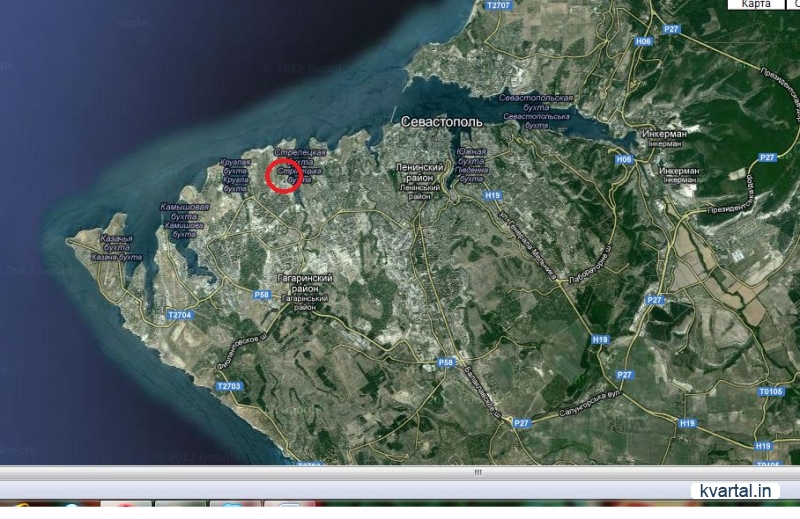
Task: Switch to the Карта map view
Action: click(756, 5)
